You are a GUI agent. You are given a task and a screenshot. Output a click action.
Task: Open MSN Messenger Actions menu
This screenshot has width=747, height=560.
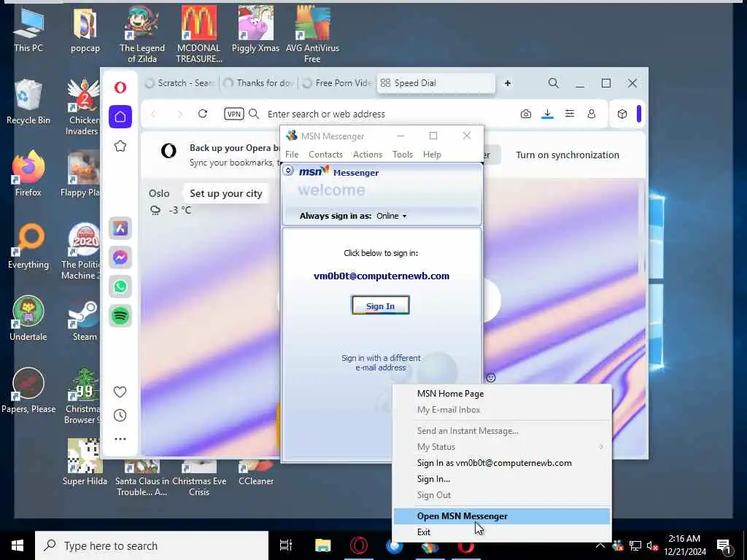(x=368, y=155)
